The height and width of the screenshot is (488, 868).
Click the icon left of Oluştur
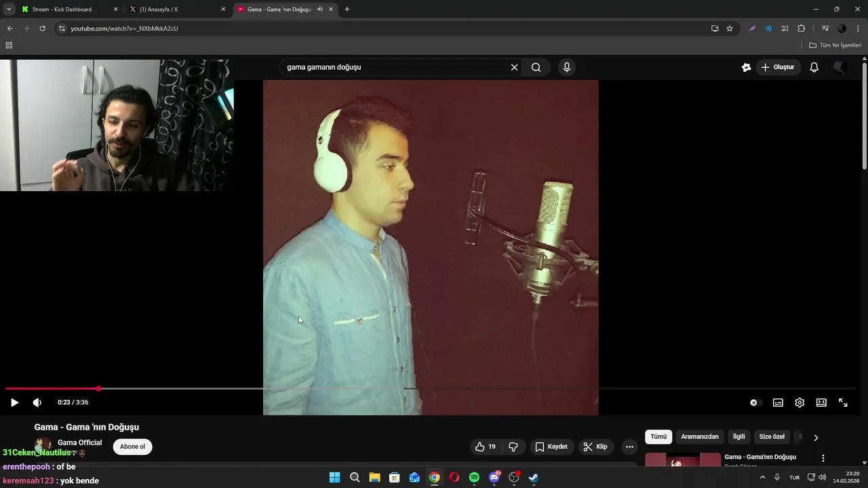[746, 67]
